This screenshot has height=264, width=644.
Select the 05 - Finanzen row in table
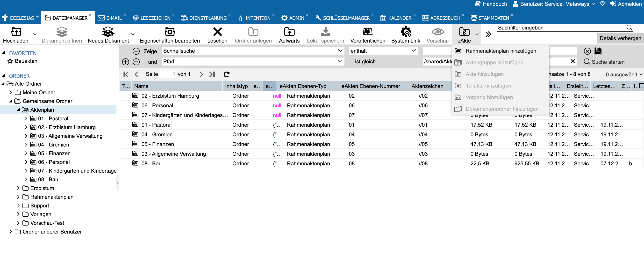point(381,144)
